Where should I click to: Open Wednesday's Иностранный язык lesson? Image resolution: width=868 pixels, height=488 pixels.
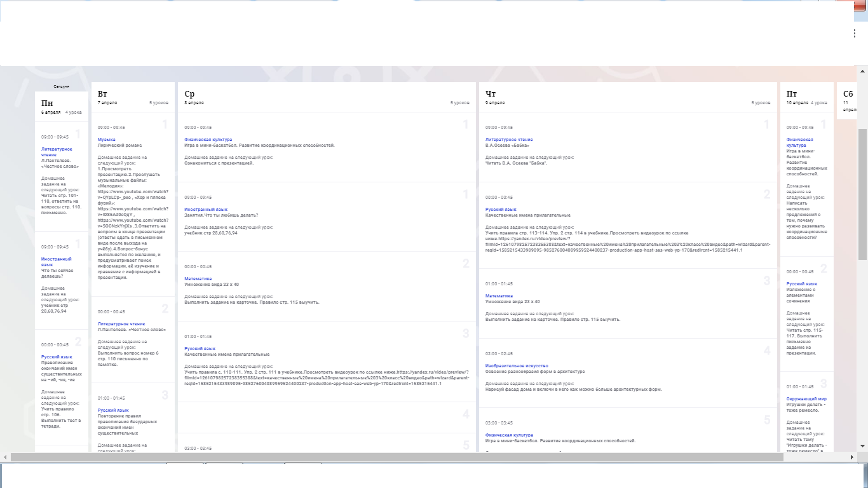tap(206, 209)
